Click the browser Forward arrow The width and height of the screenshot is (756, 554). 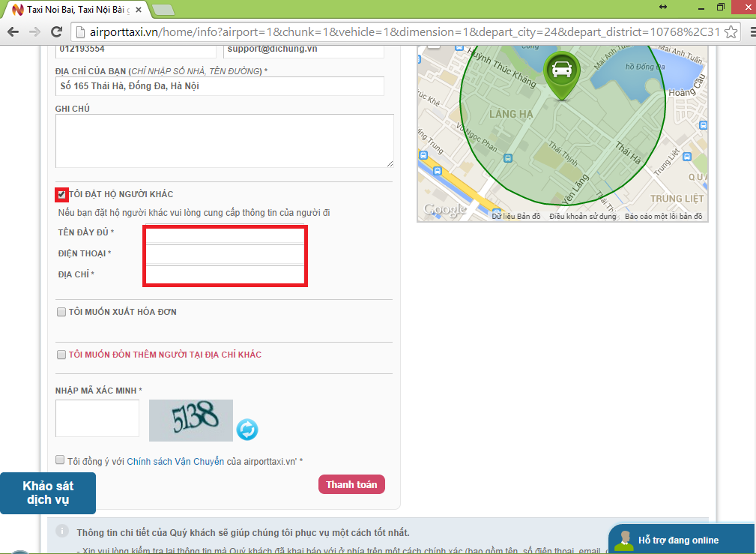(x=34, y=32)
